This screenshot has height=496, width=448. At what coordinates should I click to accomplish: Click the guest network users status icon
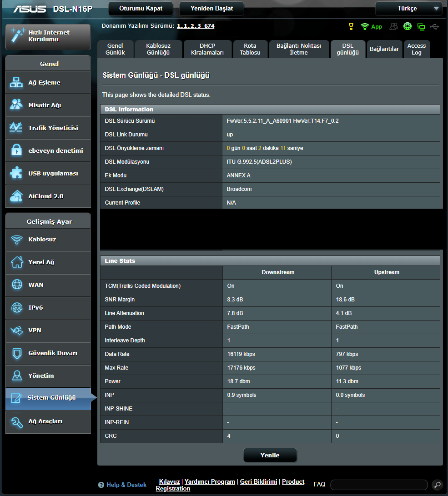(x=393, y=26)
